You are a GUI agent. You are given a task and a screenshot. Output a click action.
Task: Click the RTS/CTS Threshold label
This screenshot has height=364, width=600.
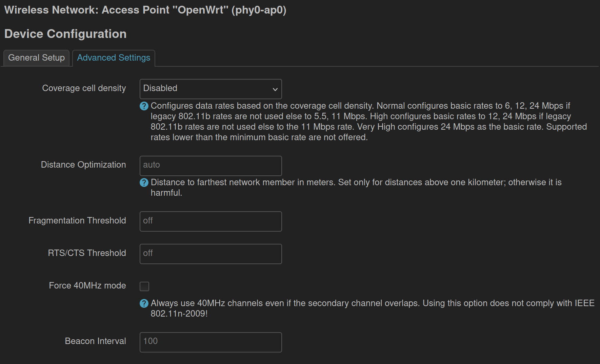coord(87,253)
